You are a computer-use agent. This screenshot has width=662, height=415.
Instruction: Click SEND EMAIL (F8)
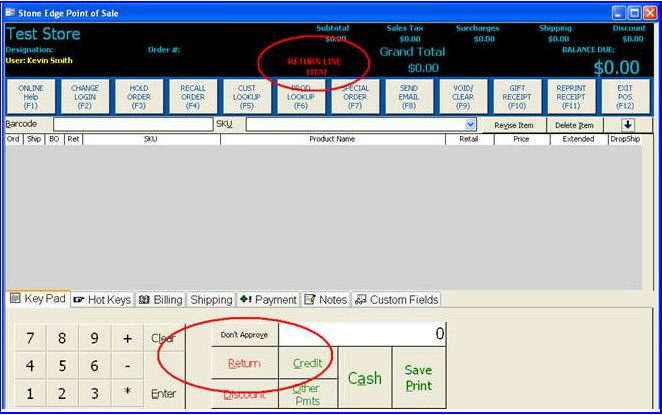409,97
